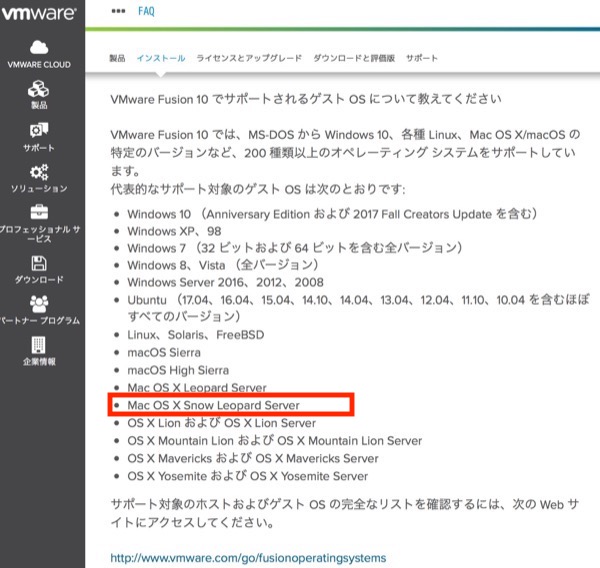The height and width of the screenshot is (568, 600).
Task: Open the ソリューション gears icon
Action: (39, 172)
